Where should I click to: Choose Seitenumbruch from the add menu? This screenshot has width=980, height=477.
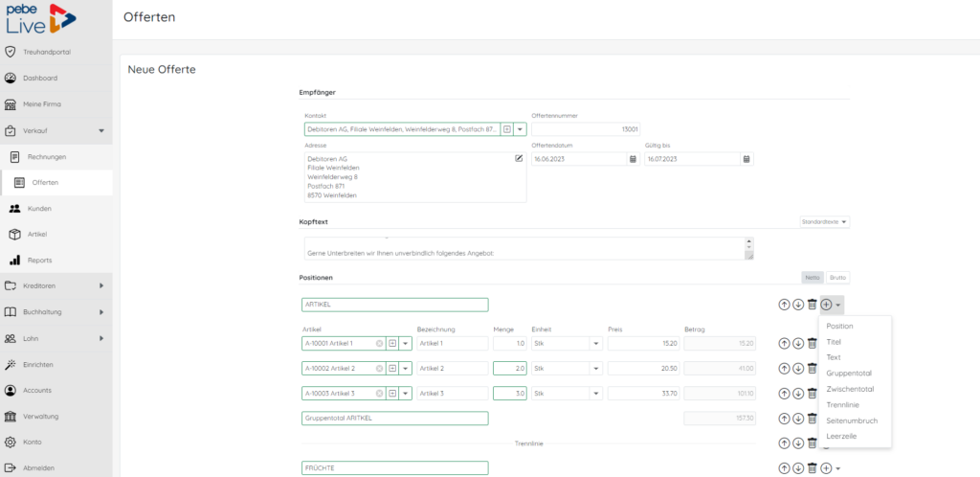point(852,420)
